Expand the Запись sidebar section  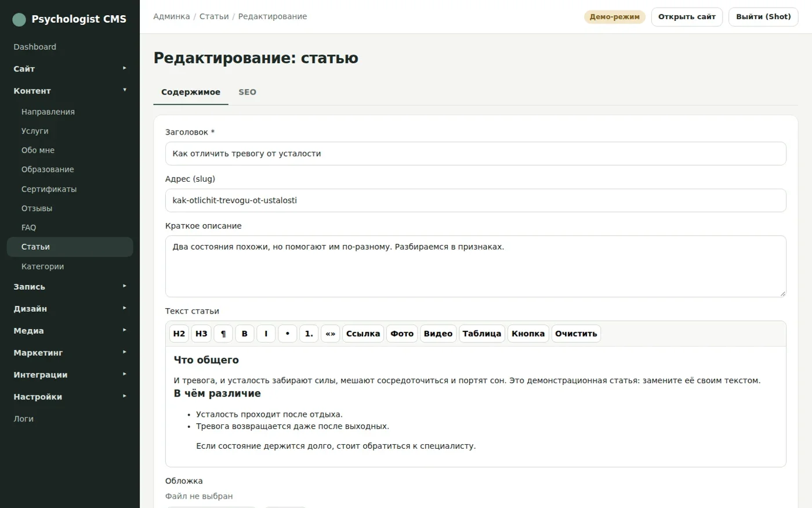[70, 287]
